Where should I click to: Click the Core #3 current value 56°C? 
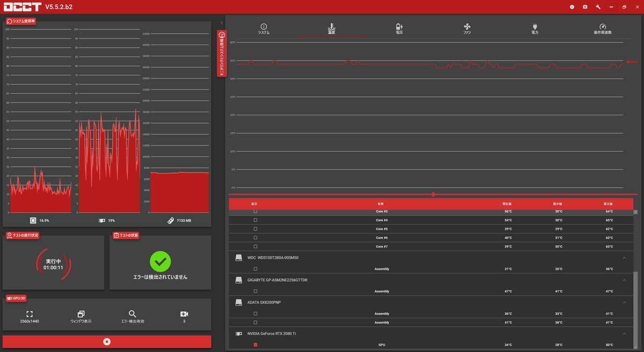pyautogui.click(x=508, y=211)
